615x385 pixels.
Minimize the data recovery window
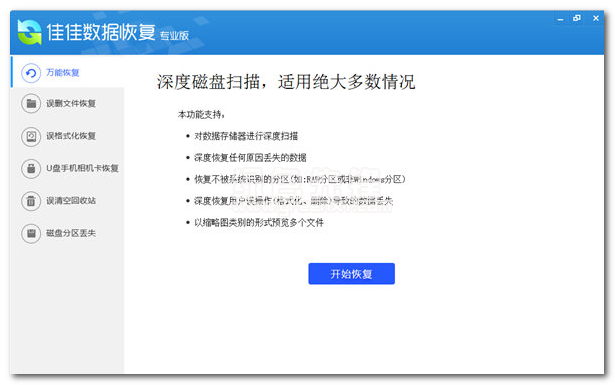pyautogui.click(x=560, y=19)
